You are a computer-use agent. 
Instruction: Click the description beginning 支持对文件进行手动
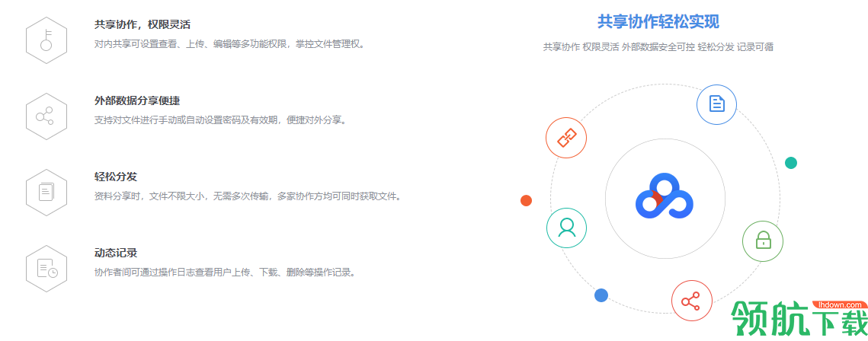[221, 120]
